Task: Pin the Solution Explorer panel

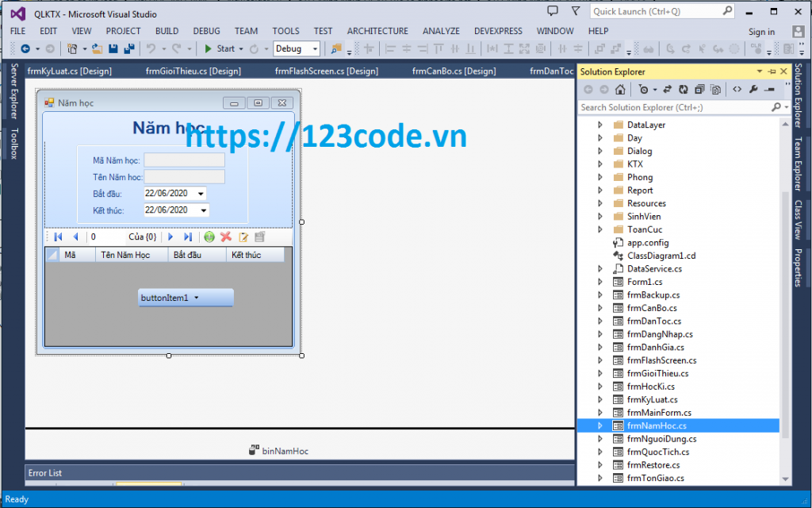Action: click(x=772, y=71)
